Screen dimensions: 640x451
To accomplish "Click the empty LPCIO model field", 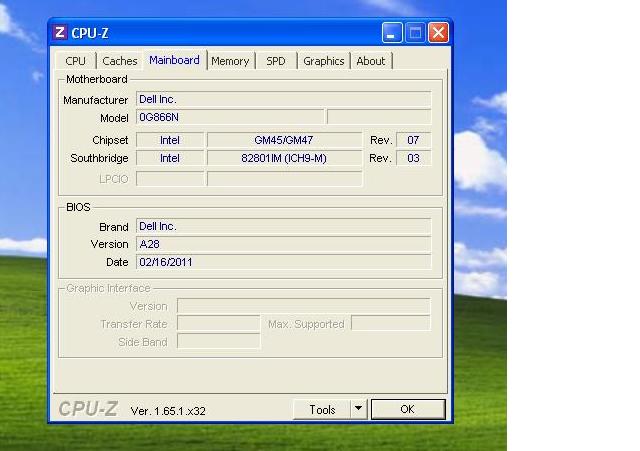I will click(x=284, y=178).
